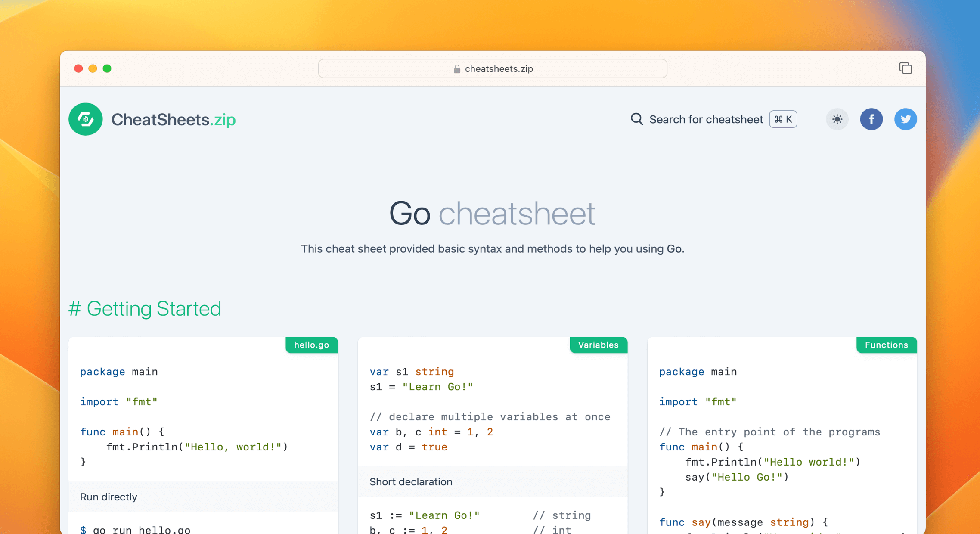This screenshot has width=980, height=534.
Task: Open the Search for cheatsheet field
Action: tap(706, 119)
